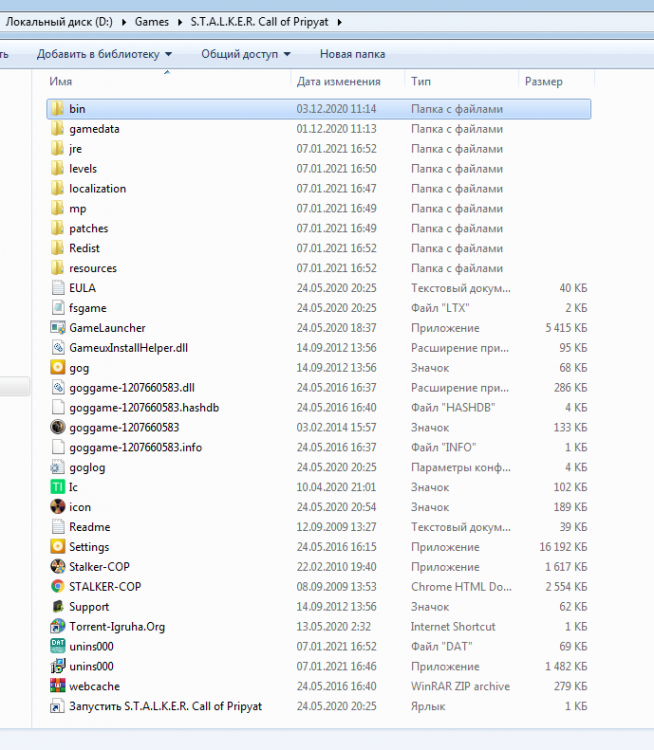Click S.T.A.L.K.E.R. Call of Pripyat breadcrumb
The height and width of the screenshot is (750, 654).
click(259, 22)
